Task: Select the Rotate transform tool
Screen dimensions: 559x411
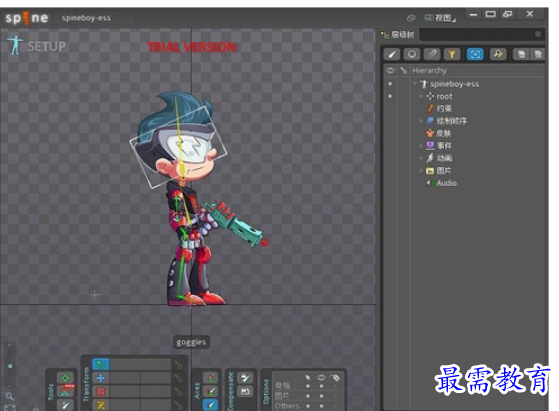Action: [101, 364]
